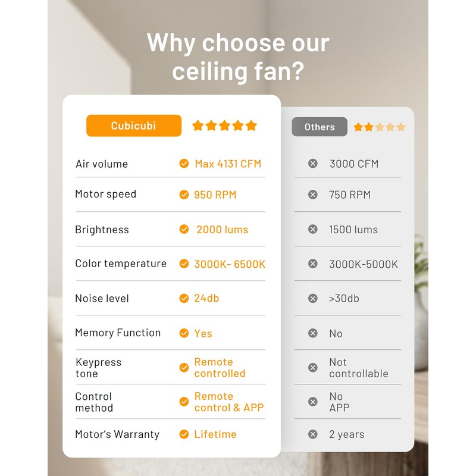Image resolution: width=476 pixels, height=476 pixels.
Task: Click the X icon beside 2 years
Action: point(313,434)
